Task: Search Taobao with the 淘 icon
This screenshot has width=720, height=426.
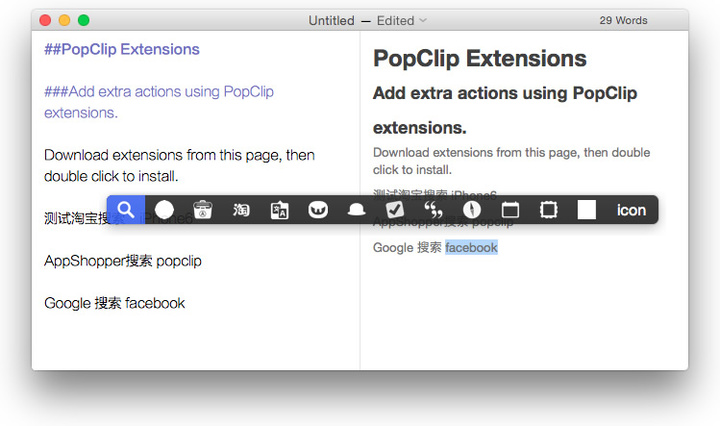Action: 241,210
